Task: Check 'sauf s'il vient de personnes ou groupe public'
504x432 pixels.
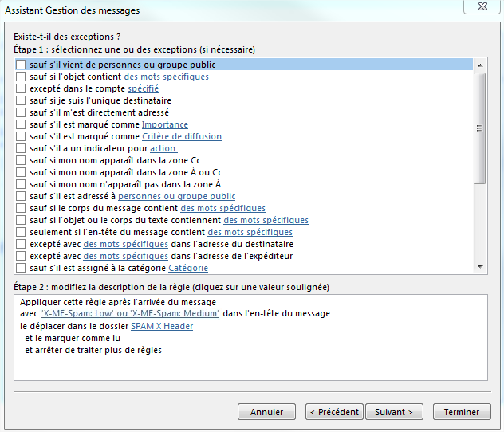Action: pos(21,65)
